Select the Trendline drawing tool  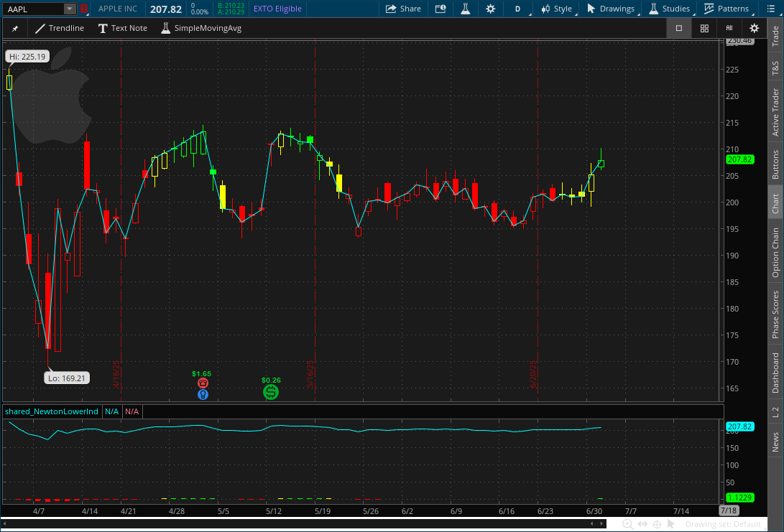(x=60, y=28)
